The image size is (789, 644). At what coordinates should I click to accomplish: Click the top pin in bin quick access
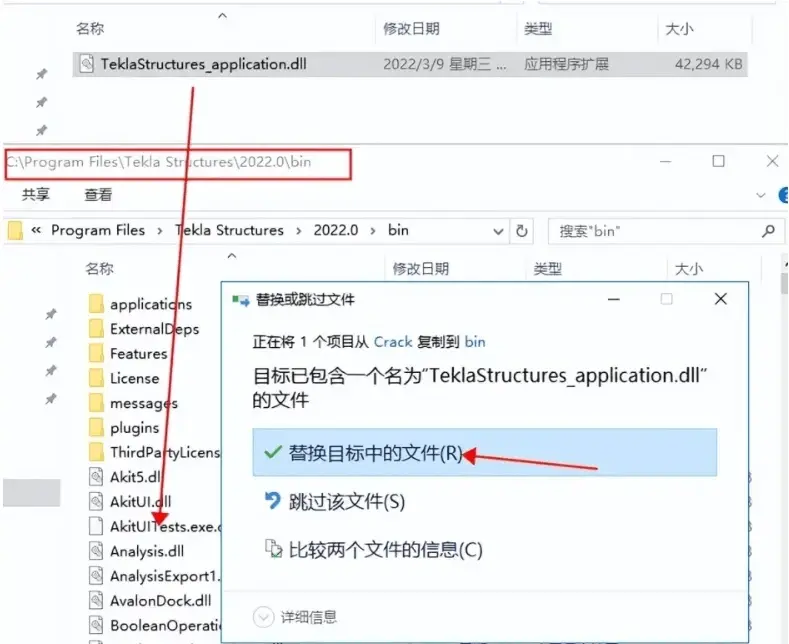pos(51,314)
